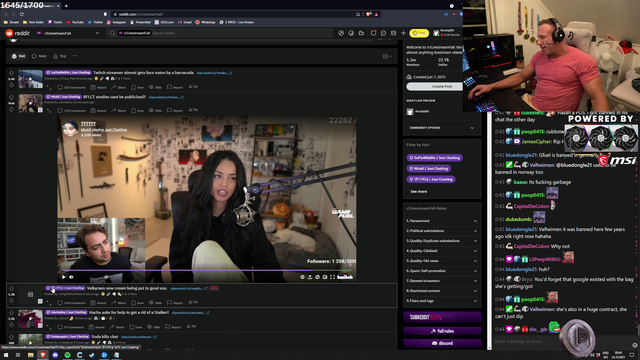This screenshot has width=640, height=360.
Task: Hide the barracuda post
Action: 156,87
